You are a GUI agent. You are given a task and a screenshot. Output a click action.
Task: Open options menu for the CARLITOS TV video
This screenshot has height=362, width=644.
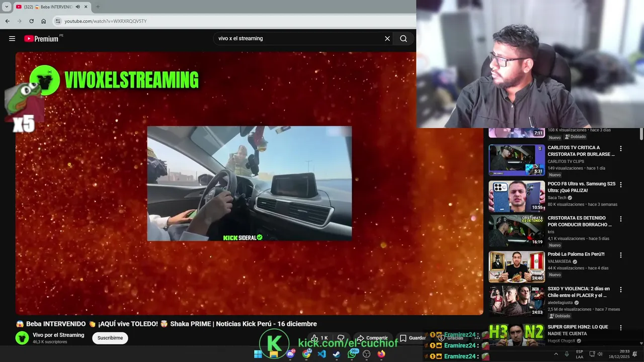(x=621, y=148)
